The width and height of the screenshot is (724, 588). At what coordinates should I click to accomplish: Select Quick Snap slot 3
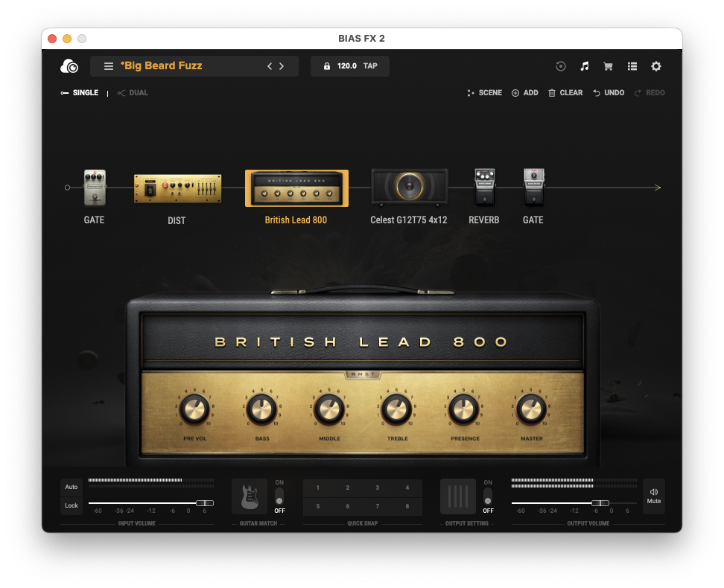click(x=377, y=488)
